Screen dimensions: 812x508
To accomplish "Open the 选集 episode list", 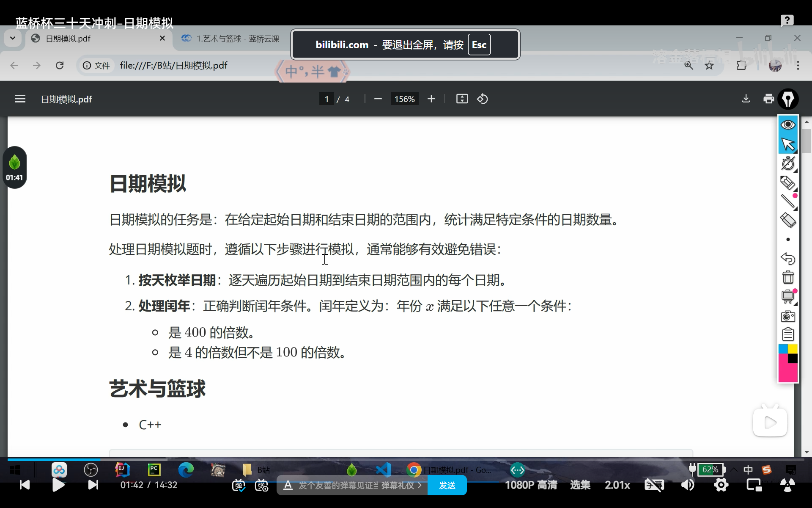I will [x=580, y=485].
